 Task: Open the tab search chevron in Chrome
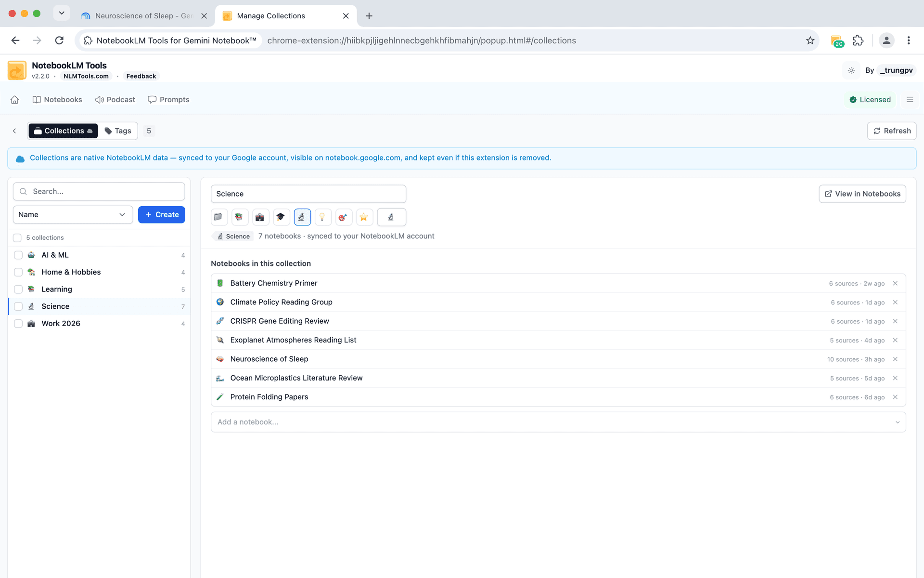(x=62, y=13)
